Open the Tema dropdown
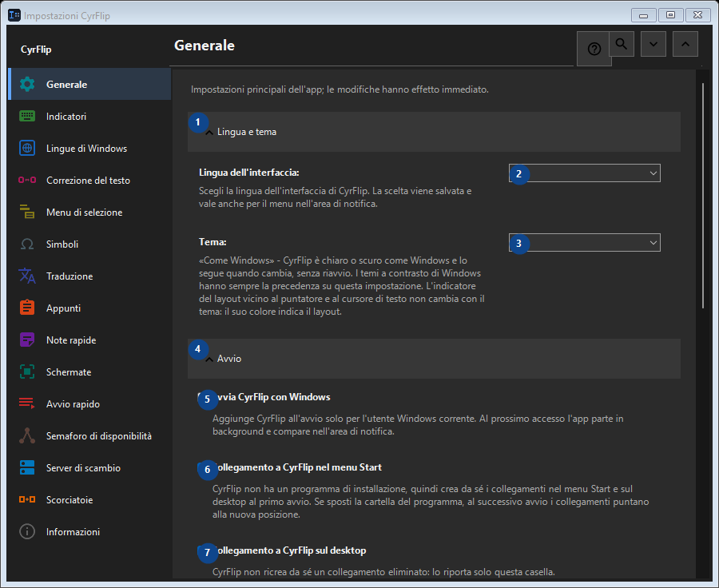This screenshot has width=719, height=588. [585, 243]
